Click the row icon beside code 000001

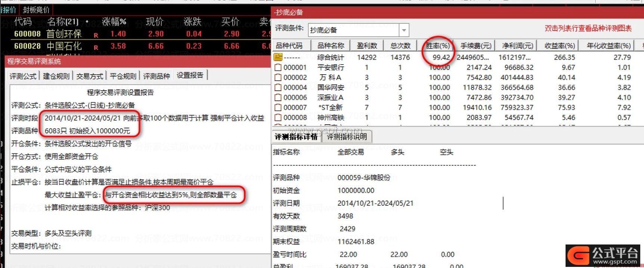pyautogui.click(x=278, y=67)
